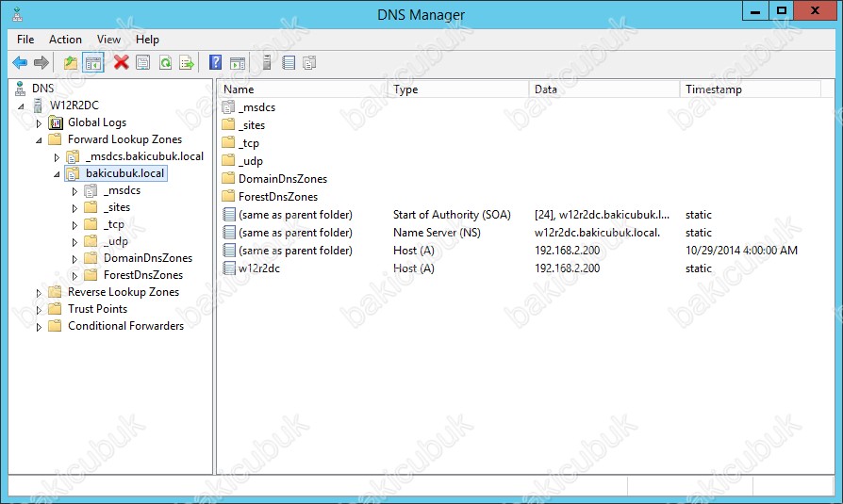Select bakicubuk.local in the tree

point(124,173)
